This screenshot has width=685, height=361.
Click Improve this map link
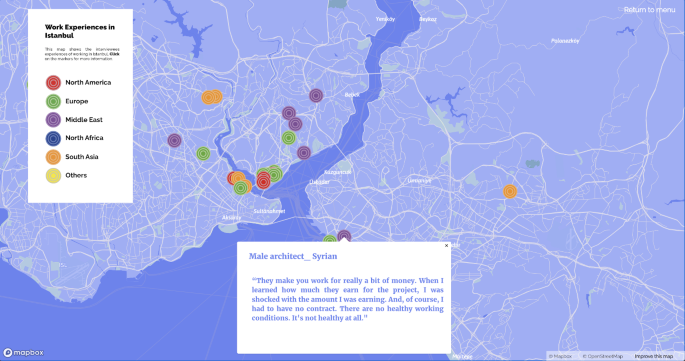tap(654, 356)
